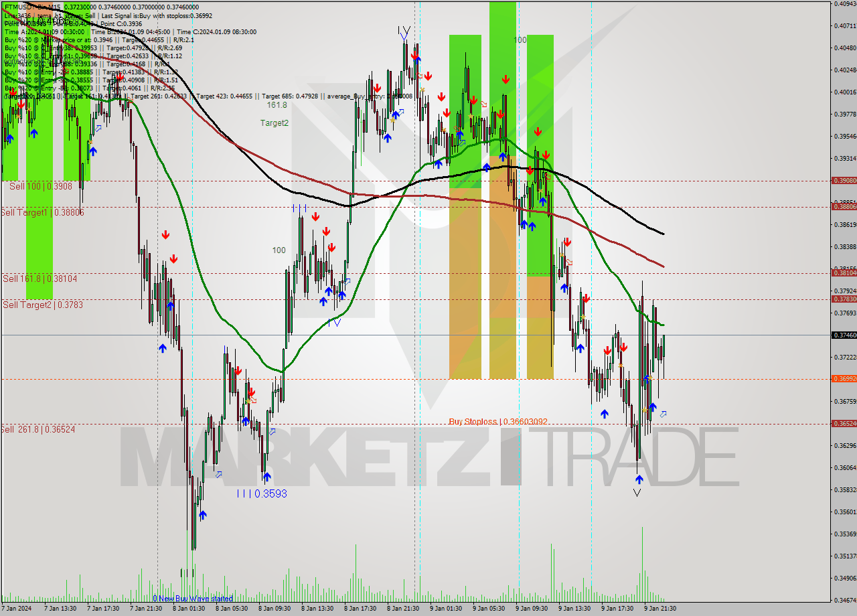Click the 0.35601 price scale value
This screenshot has height=616, width=857.
[845, 512]
